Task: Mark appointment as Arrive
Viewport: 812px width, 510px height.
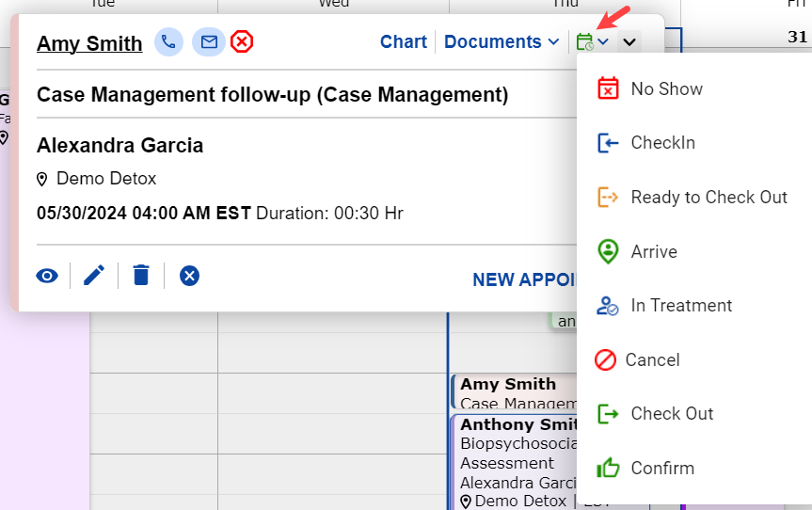Action: (654, 252)
